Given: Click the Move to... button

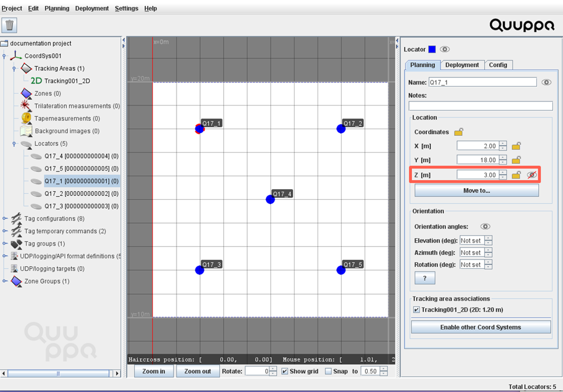Looking at the screenshot, I should click(x=476, y=191).
